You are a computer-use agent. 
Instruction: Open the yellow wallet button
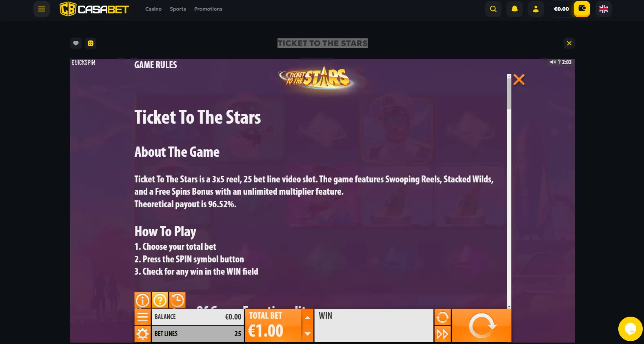click(582, 9)
